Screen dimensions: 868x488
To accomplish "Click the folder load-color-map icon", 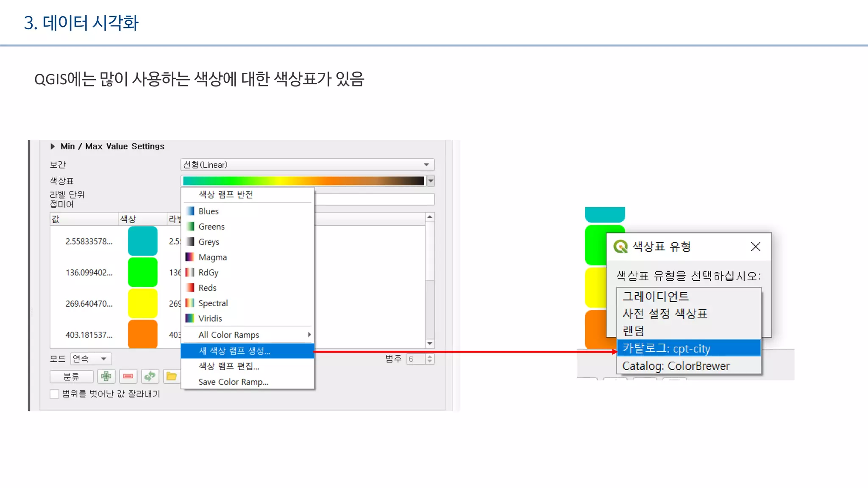I will click(172, 376).
